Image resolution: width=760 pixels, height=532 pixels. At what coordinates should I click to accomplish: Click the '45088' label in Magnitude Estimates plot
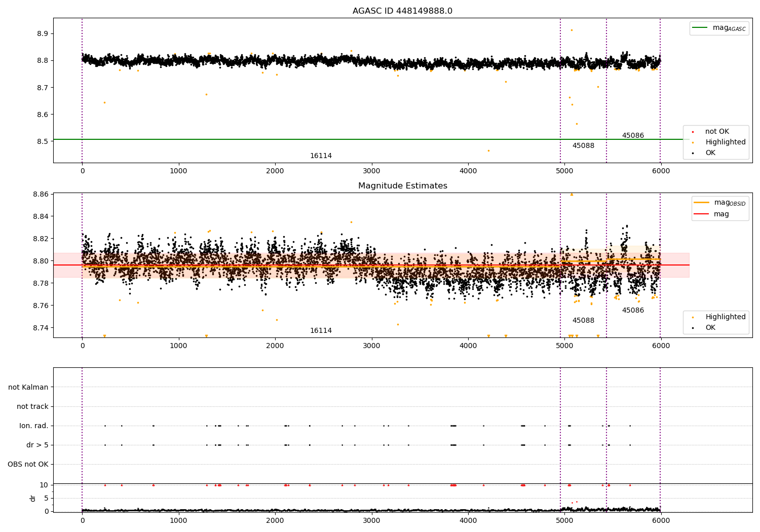pos(583,321)
